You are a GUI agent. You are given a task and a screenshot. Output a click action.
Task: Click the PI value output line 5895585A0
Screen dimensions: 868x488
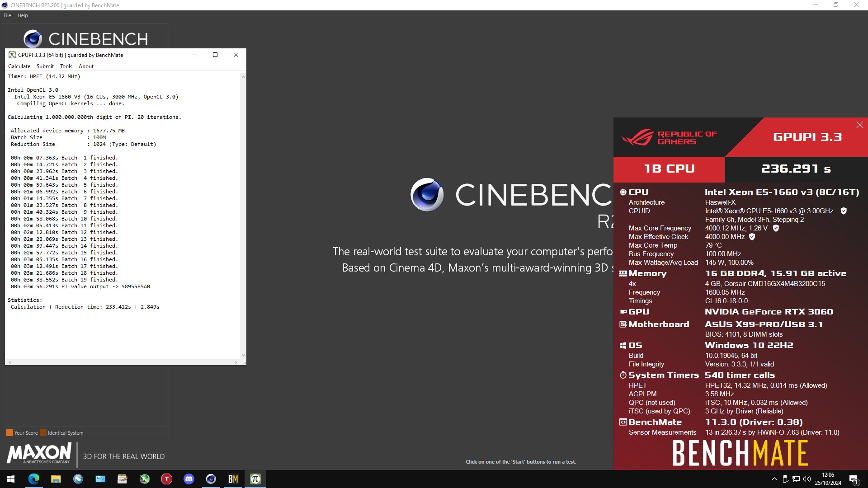80,286
